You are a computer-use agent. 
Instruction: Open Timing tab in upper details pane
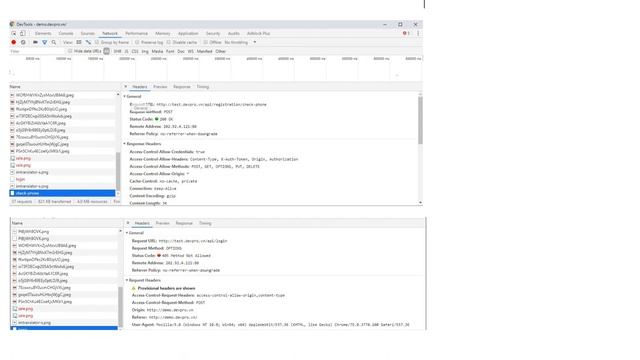[x=203, y=87]
